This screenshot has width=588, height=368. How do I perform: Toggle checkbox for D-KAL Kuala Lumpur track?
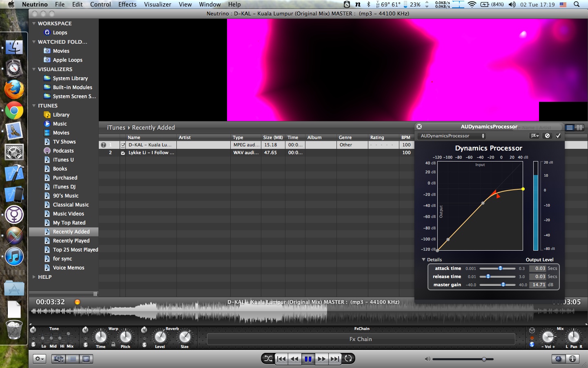click(123, 145)
